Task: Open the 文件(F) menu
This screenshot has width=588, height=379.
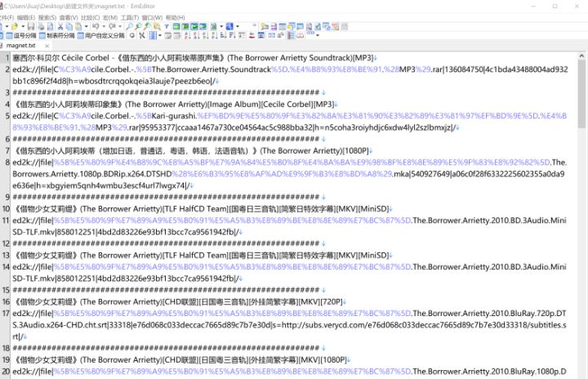Action: (7, 17)
